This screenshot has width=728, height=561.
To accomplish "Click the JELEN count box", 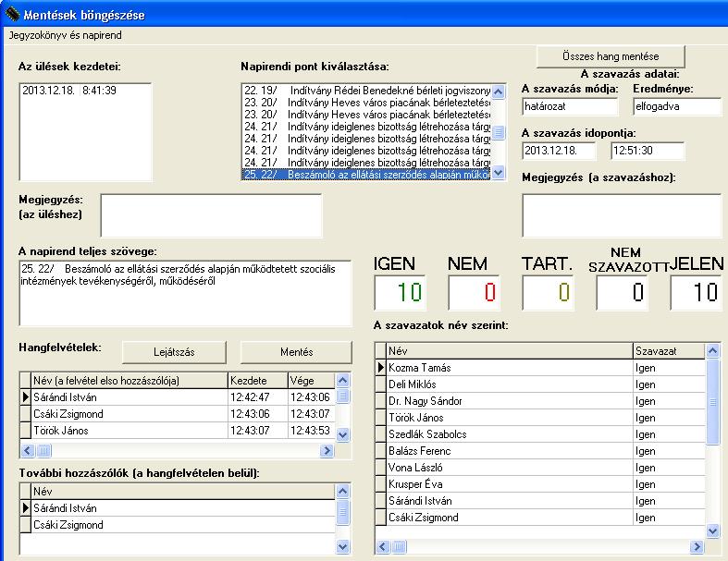I will click(697, 292).
